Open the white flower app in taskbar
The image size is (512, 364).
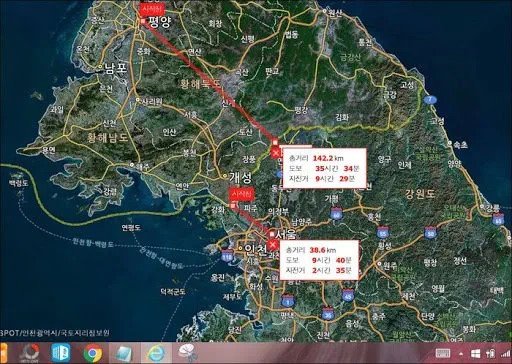tap(188, 353)
